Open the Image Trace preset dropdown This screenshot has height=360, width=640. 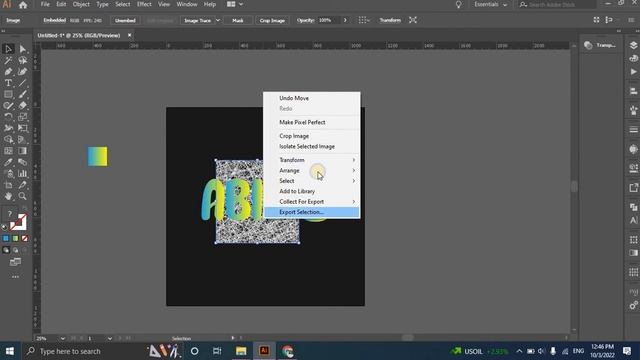[218, 20]
